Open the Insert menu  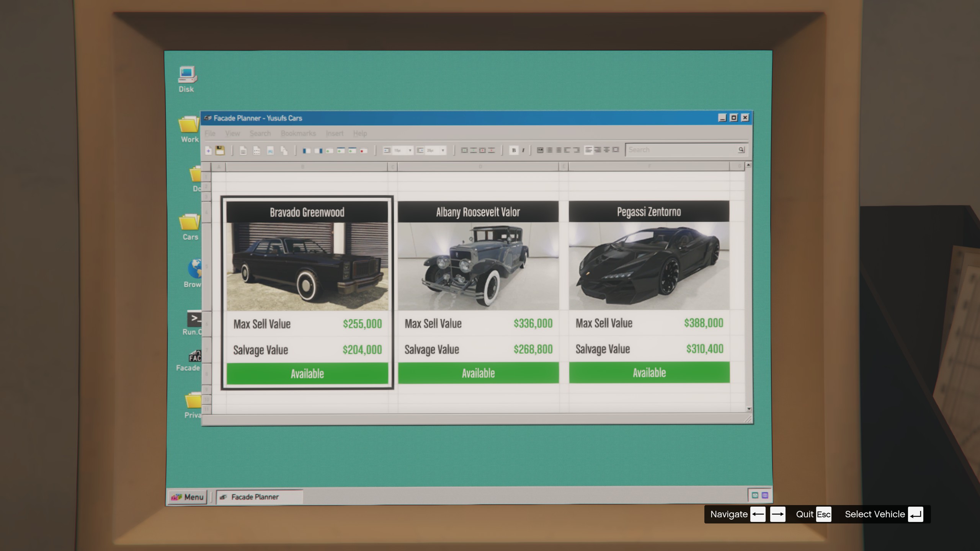(334, 134)
